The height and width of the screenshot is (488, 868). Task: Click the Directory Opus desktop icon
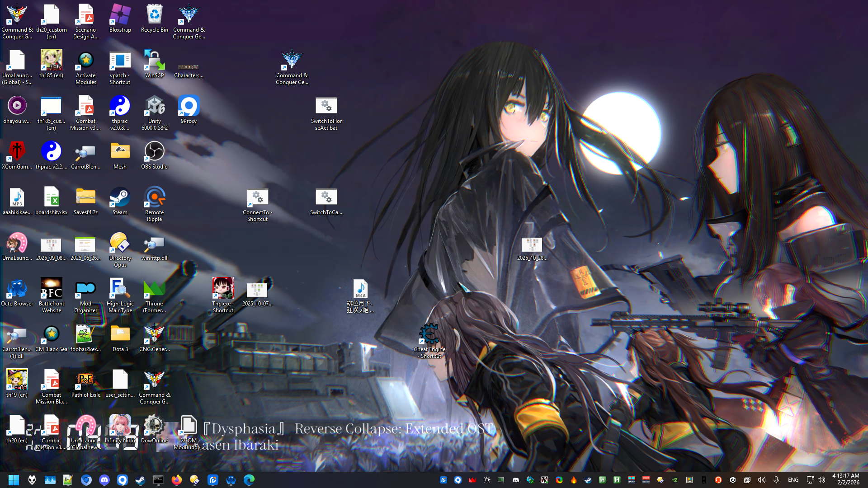click(x=120, y=243)
